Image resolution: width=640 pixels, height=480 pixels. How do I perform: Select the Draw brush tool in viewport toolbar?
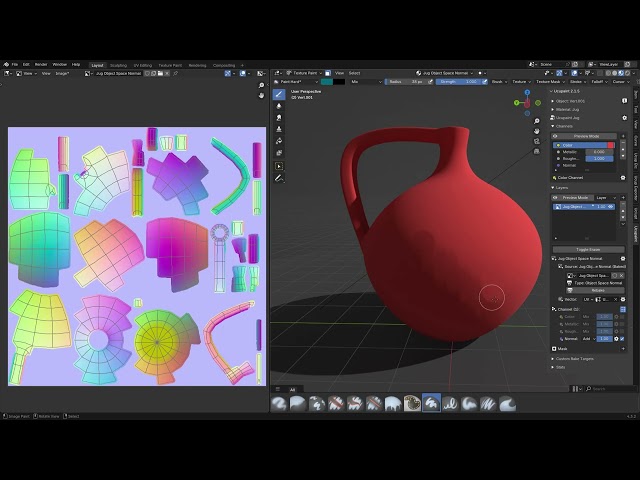[x=279, y=95]
